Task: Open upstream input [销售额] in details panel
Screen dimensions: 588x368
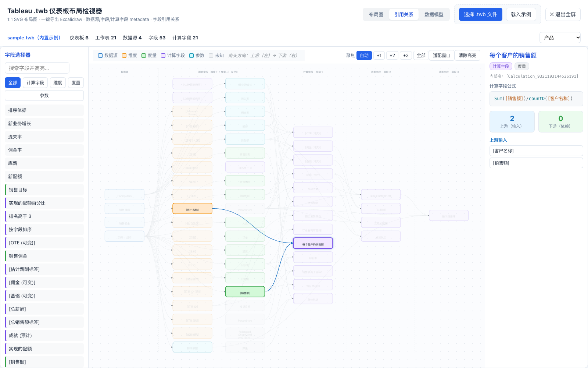Action: [536, 163]
